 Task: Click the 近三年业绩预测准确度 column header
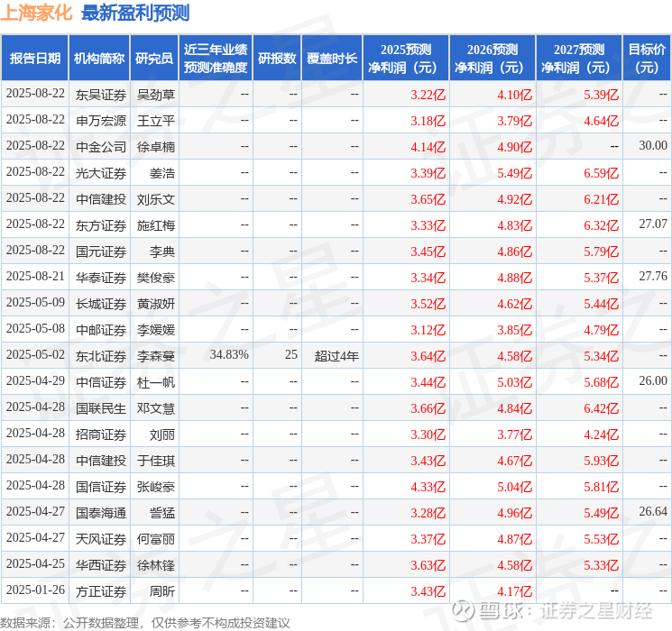pyautogui.click(x=216, y=59)
